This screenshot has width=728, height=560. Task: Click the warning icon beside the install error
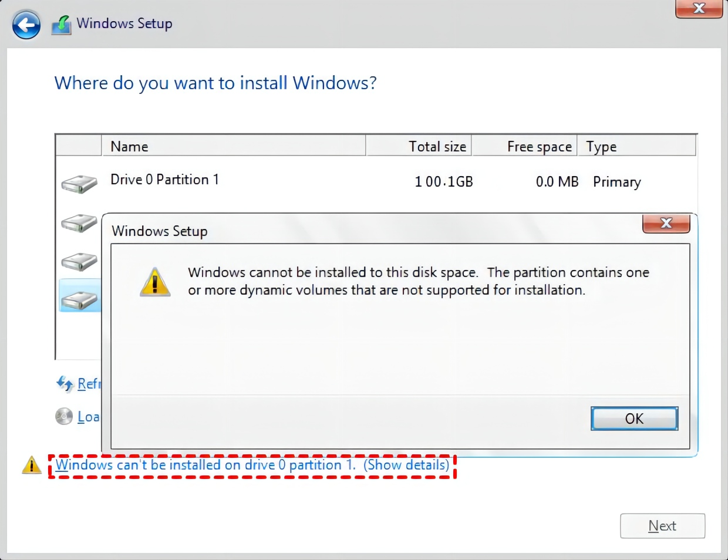[31, 465]
